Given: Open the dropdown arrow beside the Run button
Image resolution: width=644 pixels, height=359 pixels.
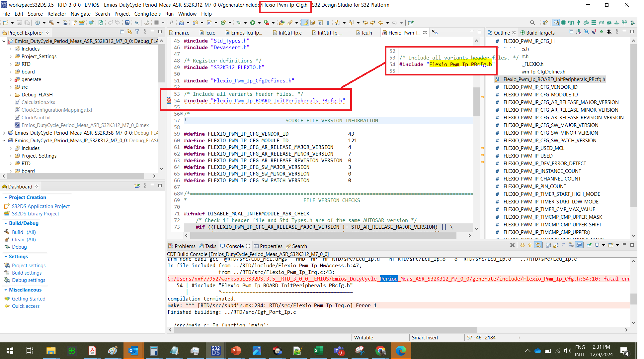Looking at the screenshot, I should (259, 22).
